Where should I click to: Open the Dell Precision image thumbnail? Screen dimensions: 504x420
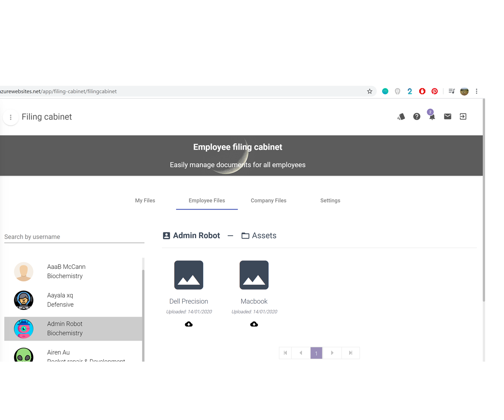[189, 275]
